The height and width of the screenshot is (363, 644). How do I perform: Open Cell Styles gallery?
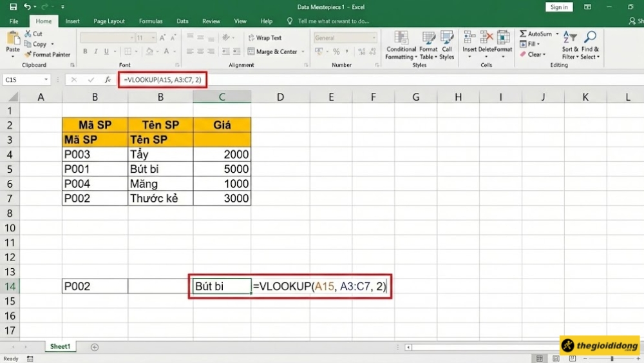coord(446,45)
